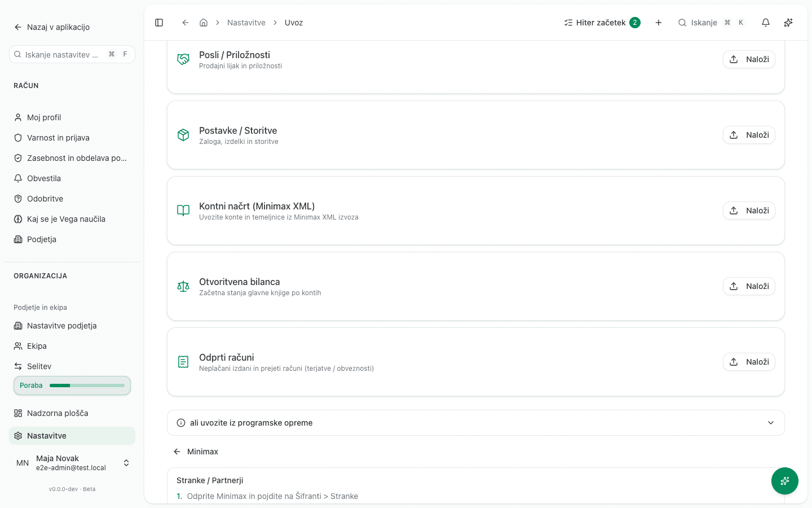Open Odobritve settings

pos(72,199)
